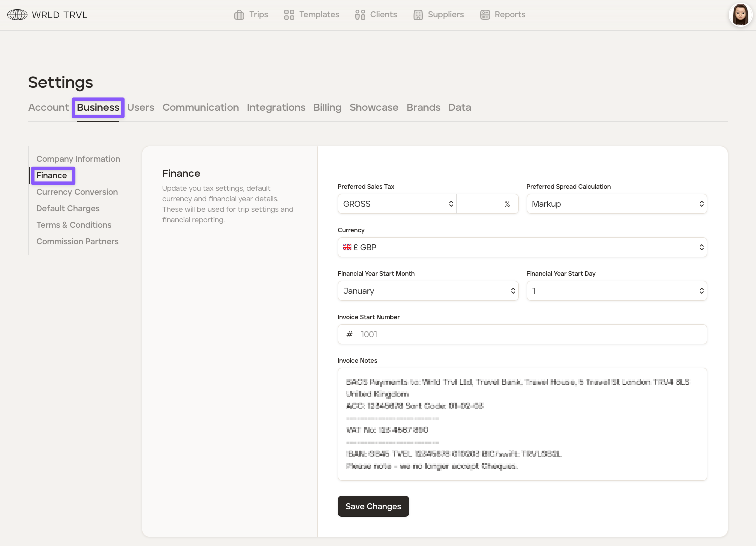Open Commission Partners in sidebar

click(77, 241)
